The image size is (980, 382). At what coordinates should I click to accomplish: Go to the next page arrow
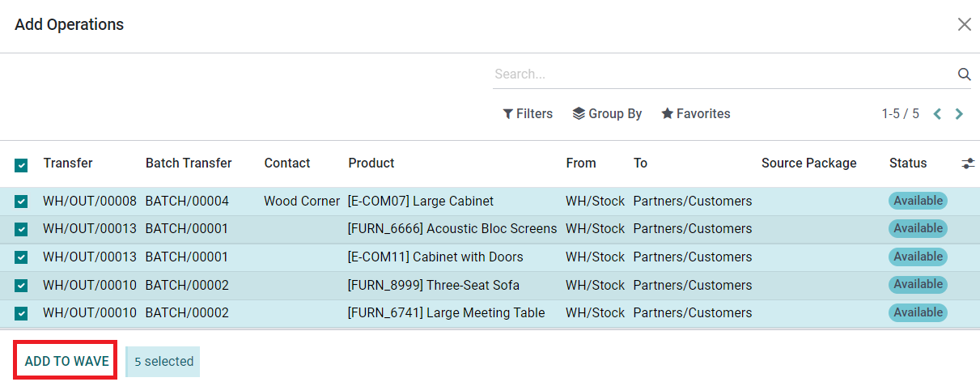click(959, 114)
